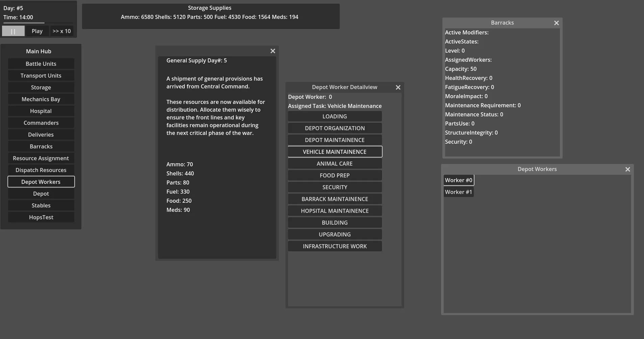Assign HOPSITAL MAINTAINENCE task
Screen dimensions: 644x339
click(335, 211)
